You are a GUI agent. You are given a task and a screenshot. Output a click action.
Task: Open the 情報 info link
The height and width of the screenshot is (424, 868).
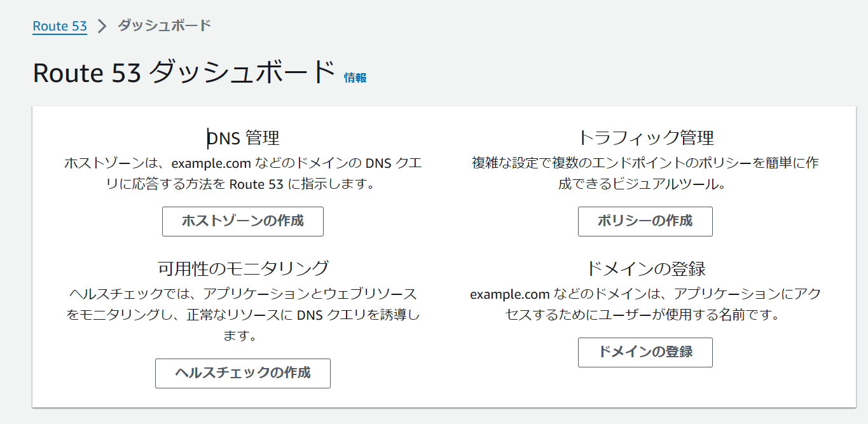coord(355,78)
